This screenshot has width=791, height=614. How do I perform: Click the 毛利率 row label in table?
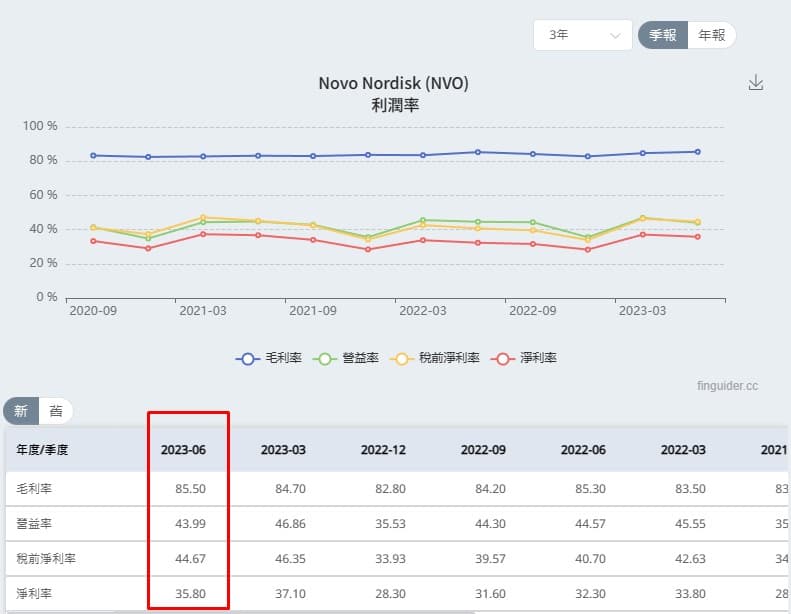(34, 488)
